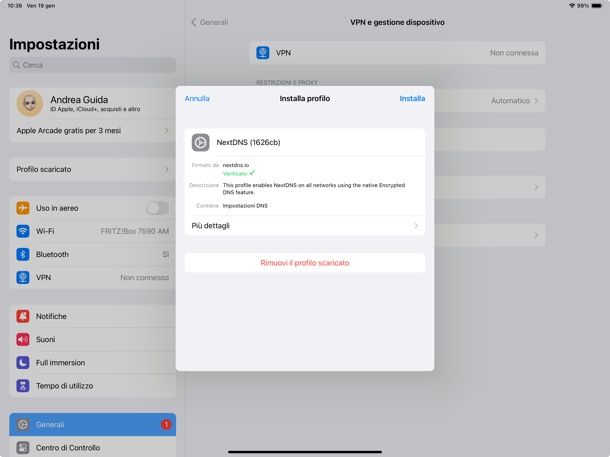Toggle the Uso in aereo switch
The image size is (610, 457).
[158, 208]
